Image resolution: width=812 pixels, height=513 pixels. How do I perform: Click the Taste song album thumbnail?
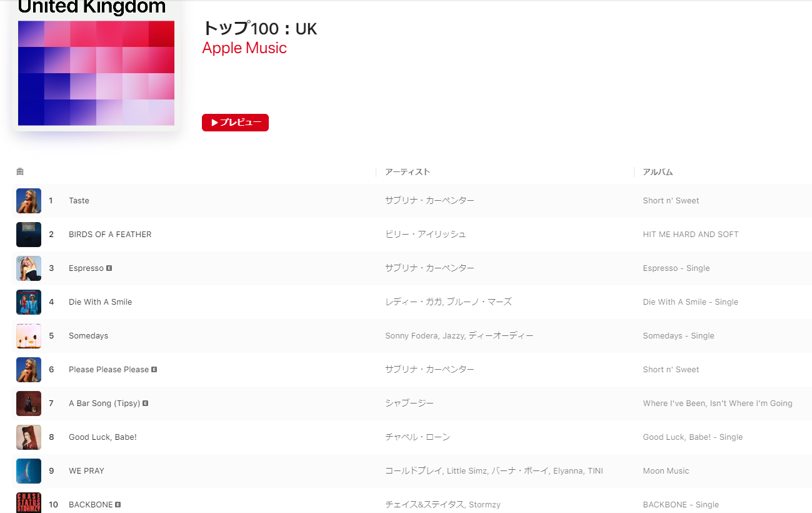click(29, 201)
